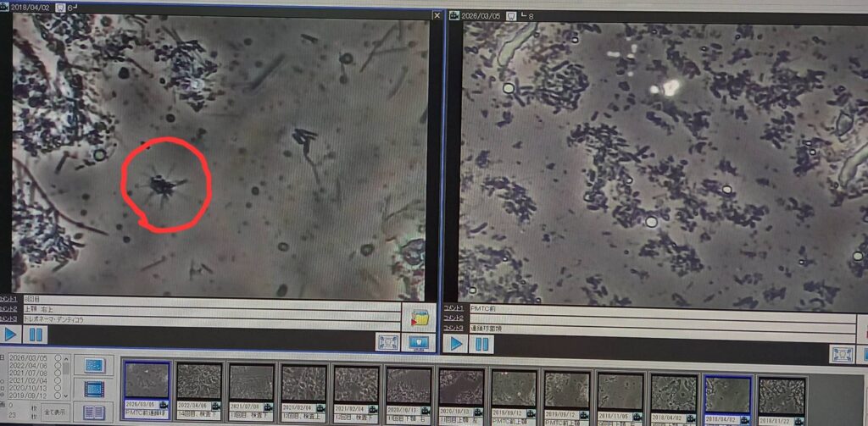Click the tooth monitor icon in left panel
Image resolution: width=868 pixels, height=426 pixels.
418,342
